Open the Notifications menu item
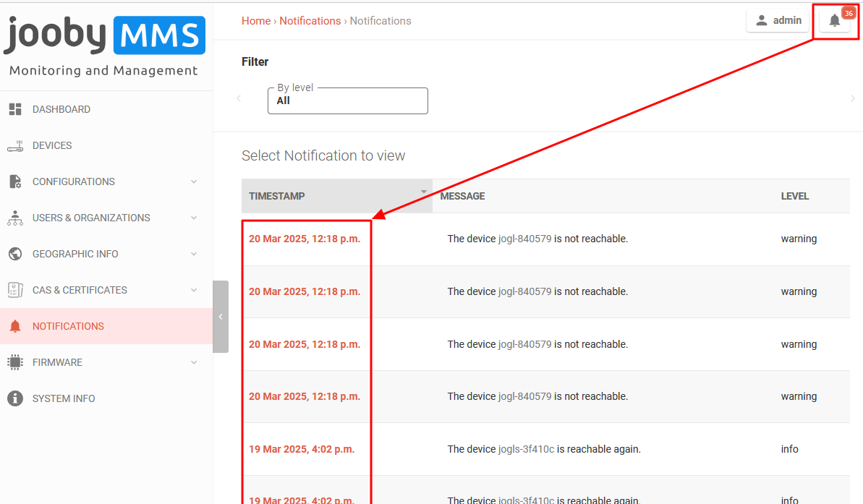Viewport: 863px width, 504px height. coord(68,326)
